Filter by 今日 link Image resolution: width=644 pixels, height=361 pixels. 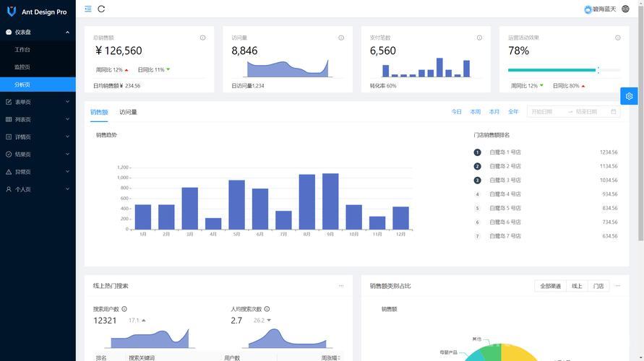point(456,112)
